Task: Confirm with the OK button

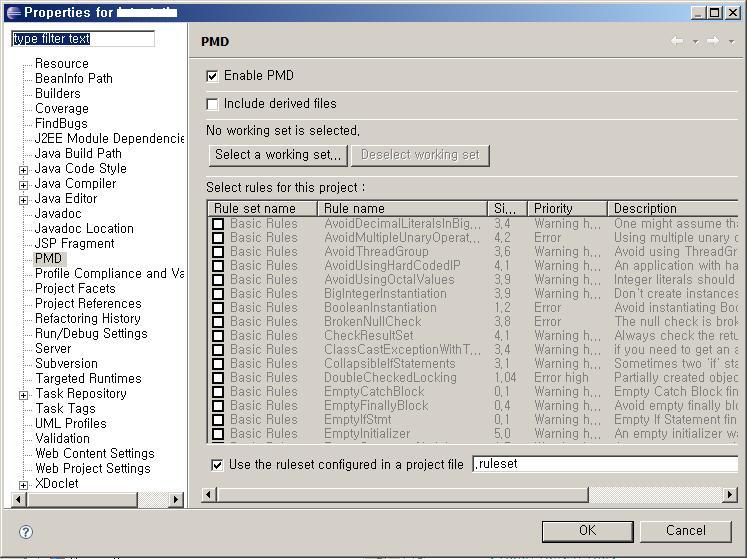Action: pyautogui.click(x=587, y=531)
